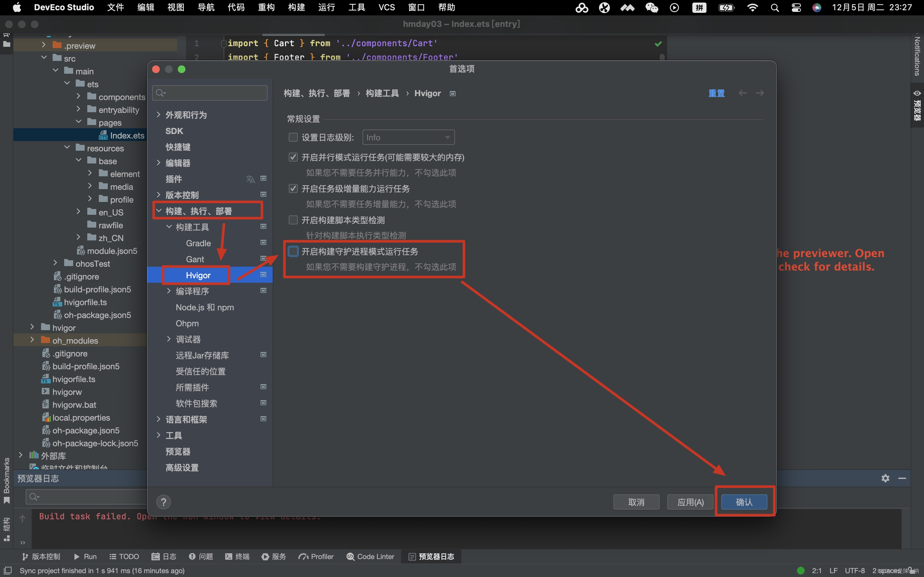The height and width of the screenshot is (577, 924).
Task: Click the 确认 button
Action: (743, 502)
